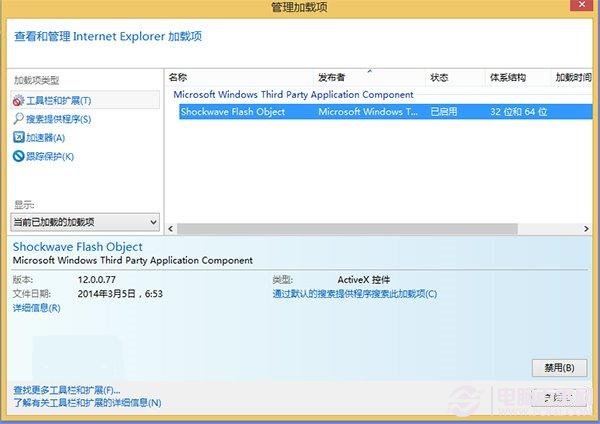
Task: Open the 显示 add-on filter dropdown
Action: point(85,221)
